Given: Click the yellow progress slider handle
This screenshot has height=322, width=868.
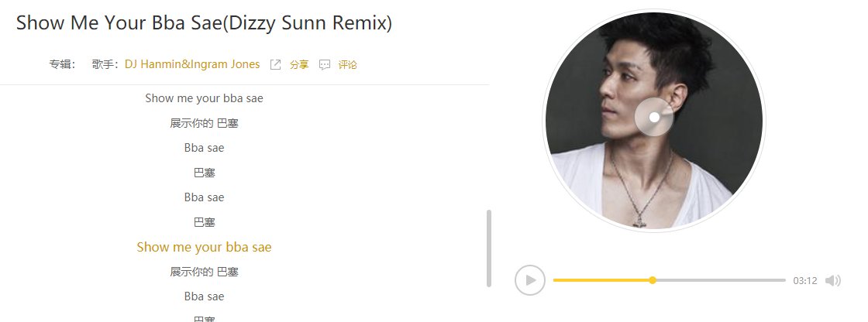Looking at the screenshot, I should point(653,280).
